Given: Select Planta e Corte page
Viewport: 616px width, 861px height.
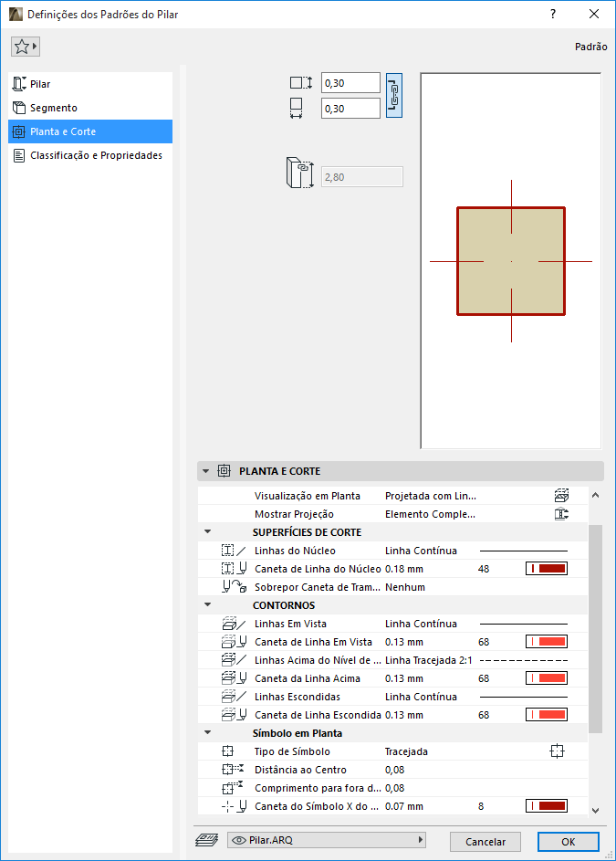Looking at the screenshot, I should tap(90, 131).
